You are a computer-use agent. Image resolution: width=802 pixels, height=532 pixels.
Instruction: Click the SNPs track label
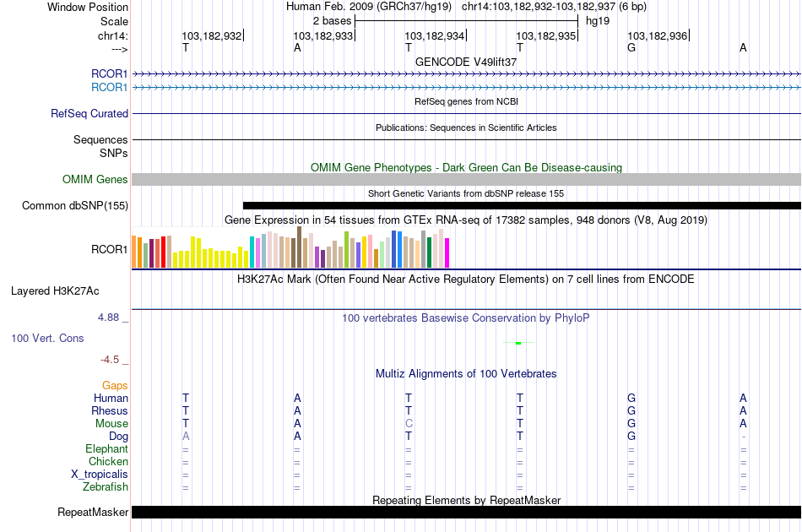click(x=114, y=153)
